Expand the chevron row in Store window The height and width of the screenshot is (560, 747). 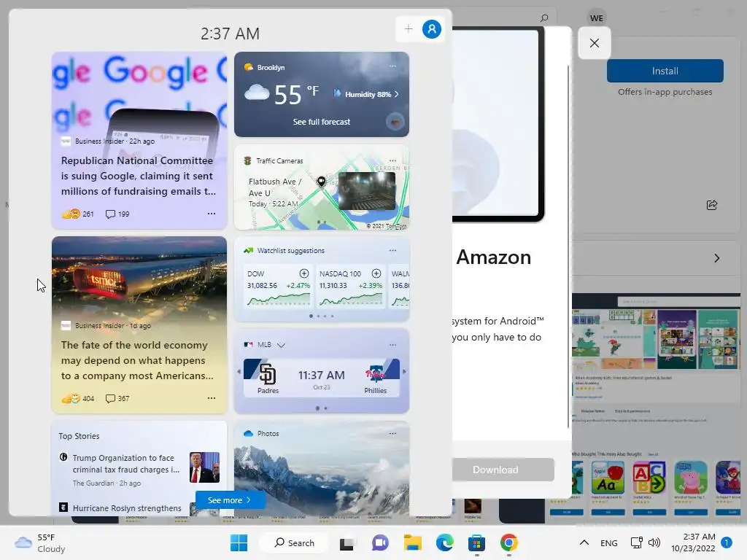[x=717, y=258]
